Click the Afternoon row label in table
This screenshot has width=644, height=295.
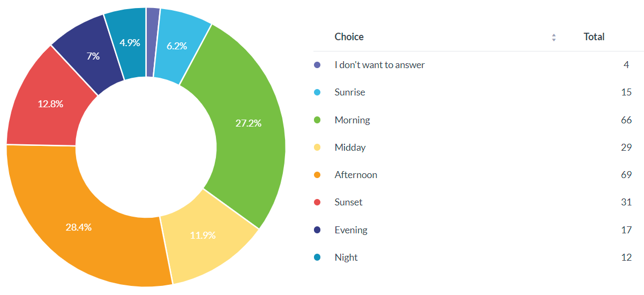[x=356, y=175]
